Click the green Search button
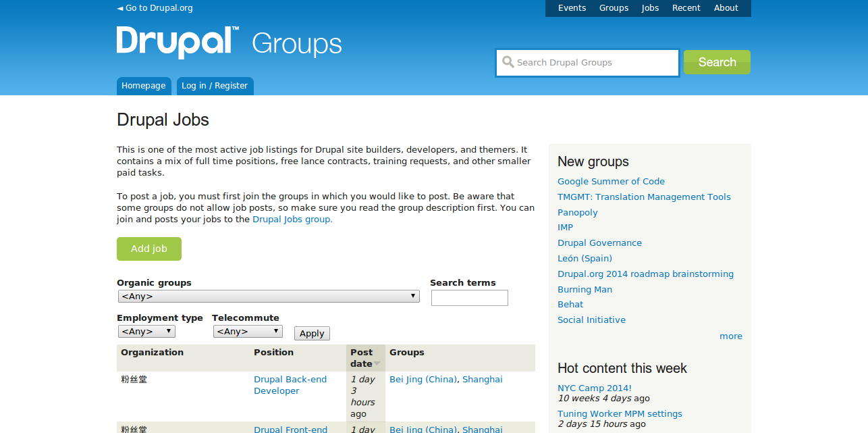 (x=717, y=62)
